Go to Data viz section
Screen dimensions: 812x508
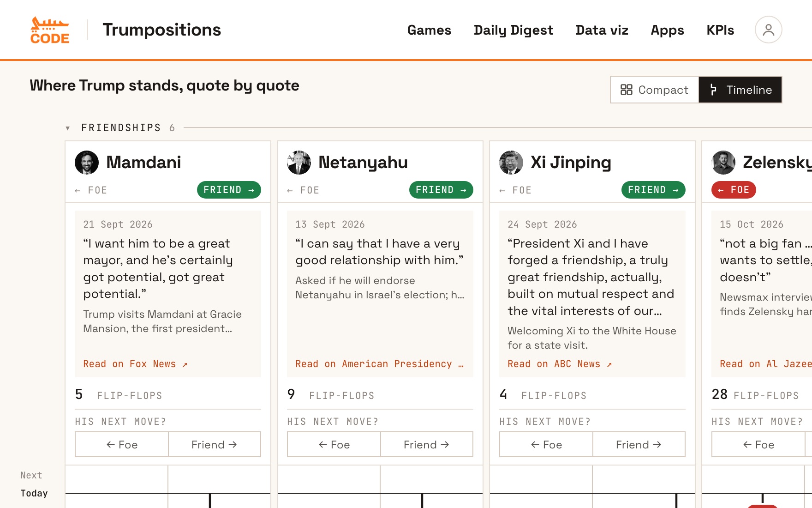(x=602, y=30)
